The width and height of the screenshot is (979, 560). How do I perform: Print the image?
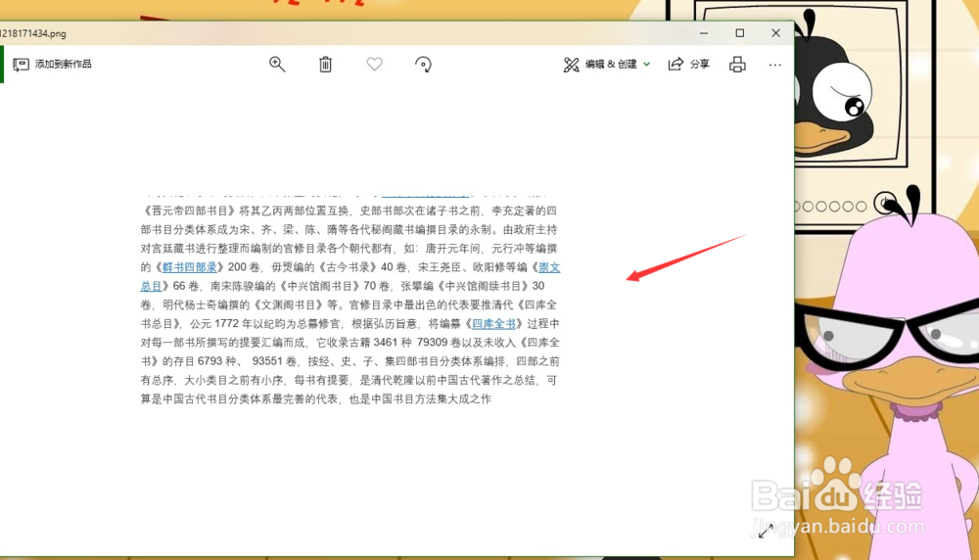coord(737,65)
